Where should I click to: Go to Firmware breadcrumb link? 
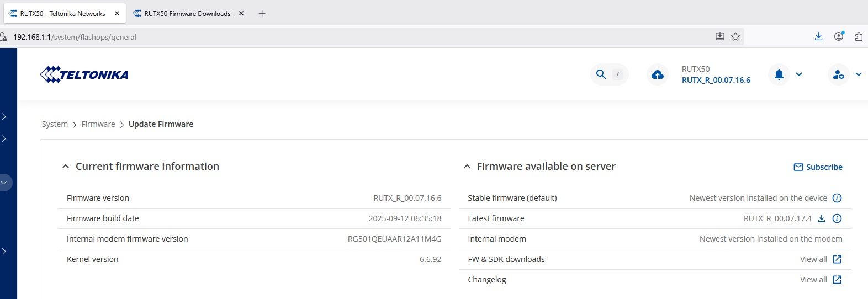pos(98,124)
